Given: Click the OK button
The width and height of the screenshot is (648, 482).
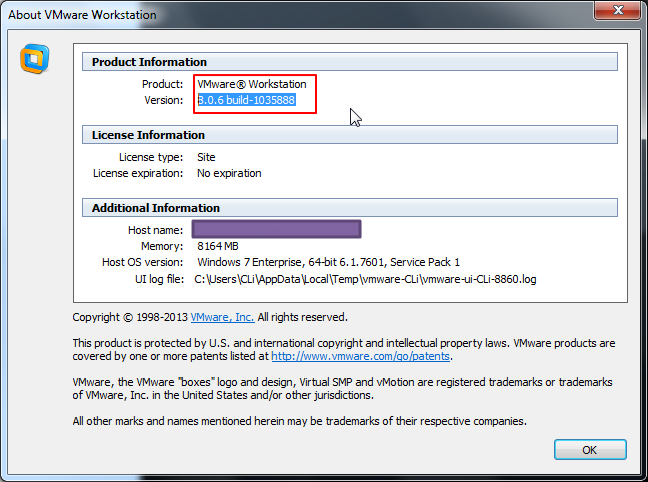Looking at the screenshot, I should 590,449.
